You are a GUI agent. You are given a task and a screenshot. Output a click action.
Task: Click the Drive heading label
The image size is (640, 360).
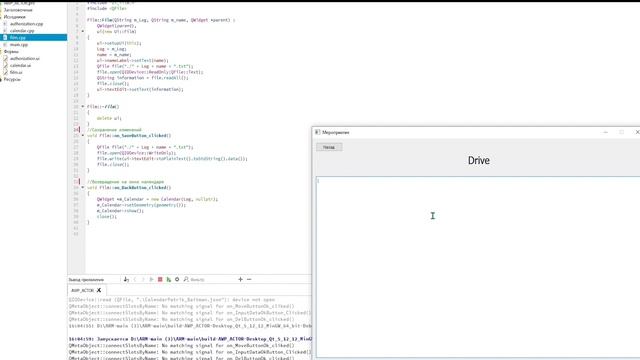pyautogui.click(x=479, y=160)
